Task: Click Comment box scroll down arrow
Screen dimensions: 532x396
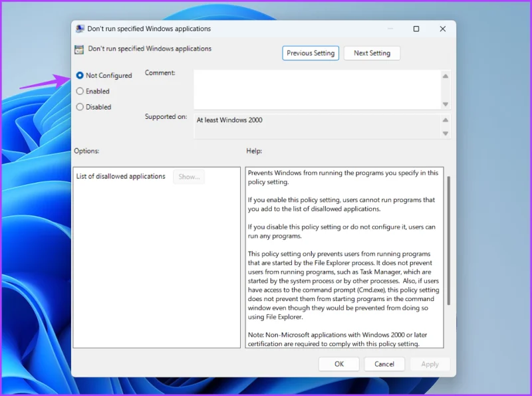Action: 446,104
